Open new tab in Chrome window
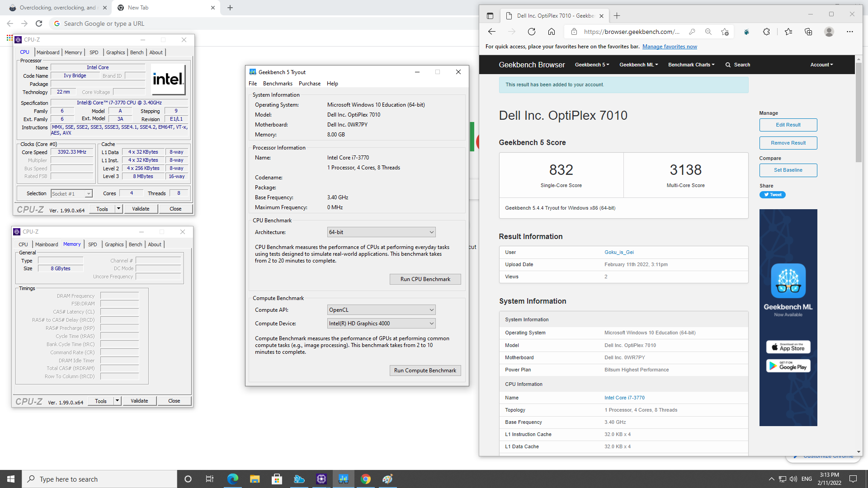Viewport: 868px width, 488px height. 230,8
